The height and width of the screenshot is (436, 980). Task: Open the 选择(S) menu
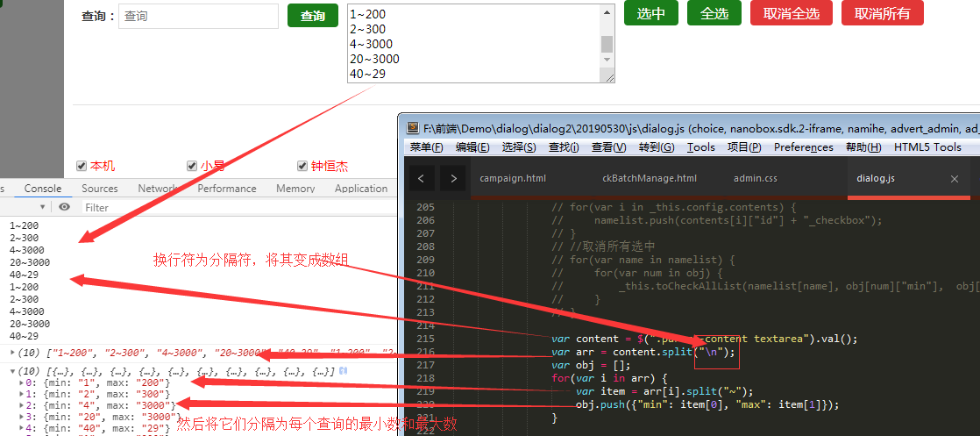[520, 147]
